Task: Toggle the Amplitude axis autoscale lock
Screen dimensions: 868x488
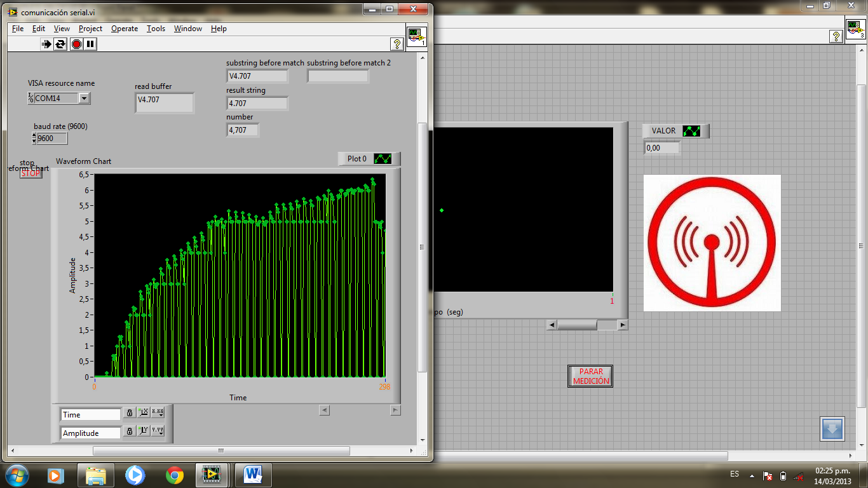Action: click(130, 431)
